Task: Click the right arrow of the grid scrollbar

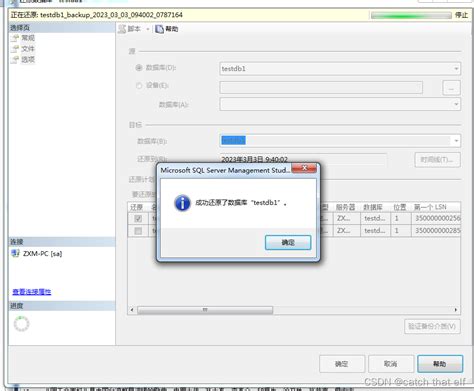Action: point(456,310)
